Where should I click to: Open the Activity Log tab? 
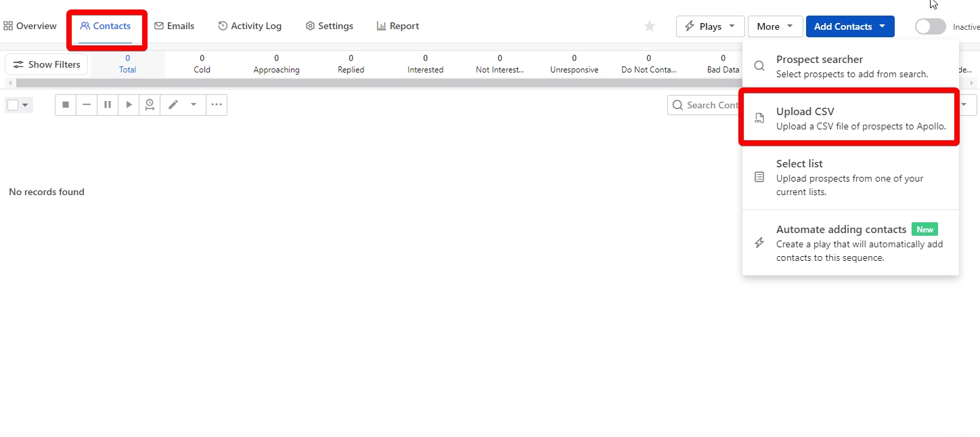point(250,26)
